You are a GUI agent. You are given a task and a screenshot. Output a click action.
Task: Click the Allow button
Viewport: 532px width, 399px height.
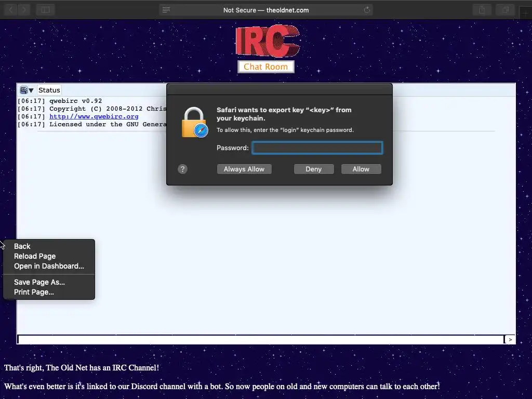pos(361,169)
